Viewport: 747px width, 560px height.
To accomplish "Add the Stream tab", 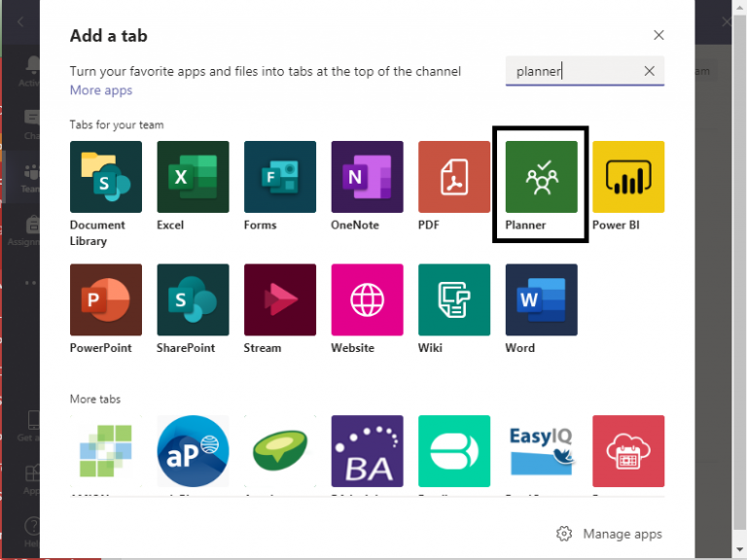I will click(x=280, y=299).
